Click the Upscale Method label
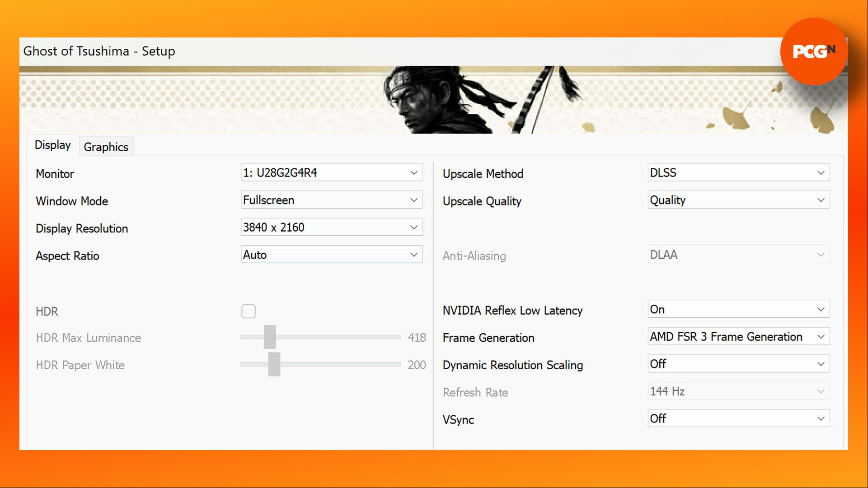The height and width of the screenshot is (488, 868). [483, 174]
